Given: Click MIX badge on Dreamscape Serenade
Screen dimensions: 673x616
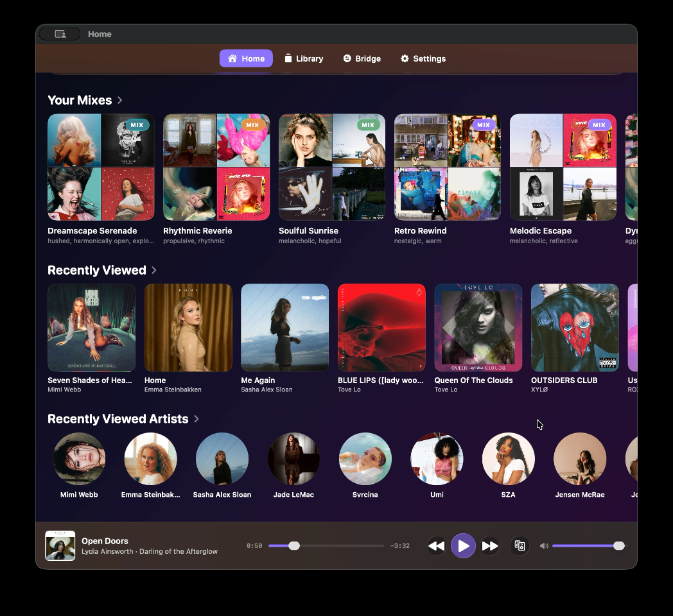Looking at the screenshot, I should 137,125.
